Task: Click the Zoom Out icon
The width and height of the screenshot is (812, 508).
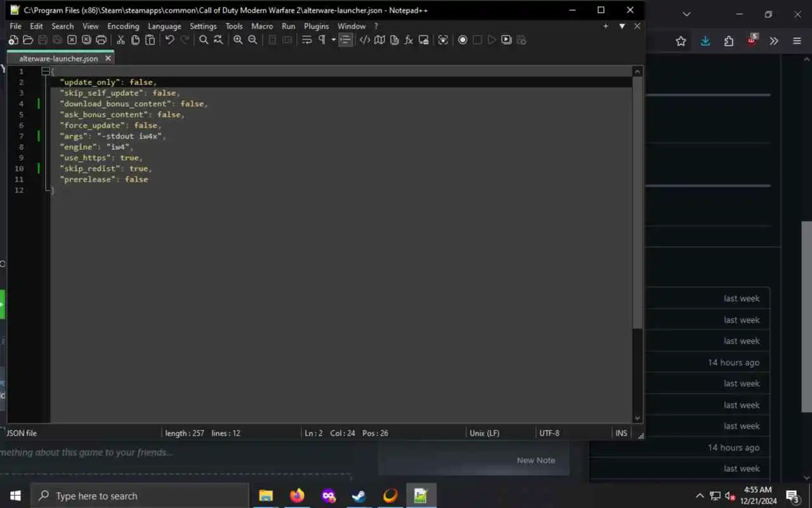Action: 252,40
